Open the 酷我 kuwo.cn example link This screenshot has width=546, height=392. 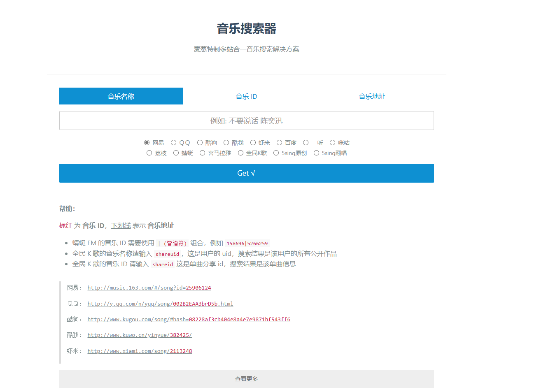pyautogui.click(x=140, y=335)
